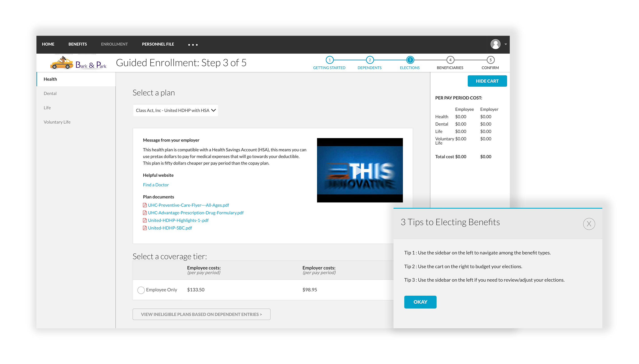Click step 1 Getting Started circle
This screenshot has height=364, width=639.
329,60
